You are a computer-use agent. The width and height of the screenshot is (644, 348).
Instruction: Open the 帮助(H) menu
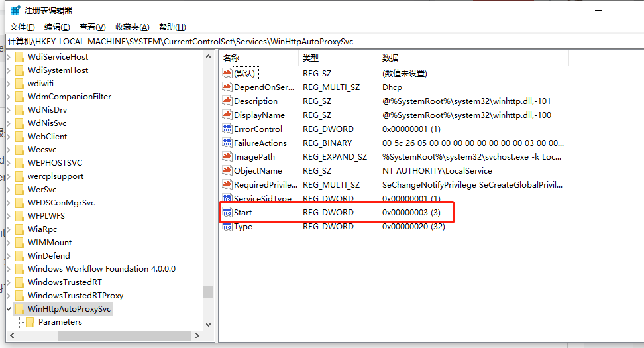click(x=172, y=27)
